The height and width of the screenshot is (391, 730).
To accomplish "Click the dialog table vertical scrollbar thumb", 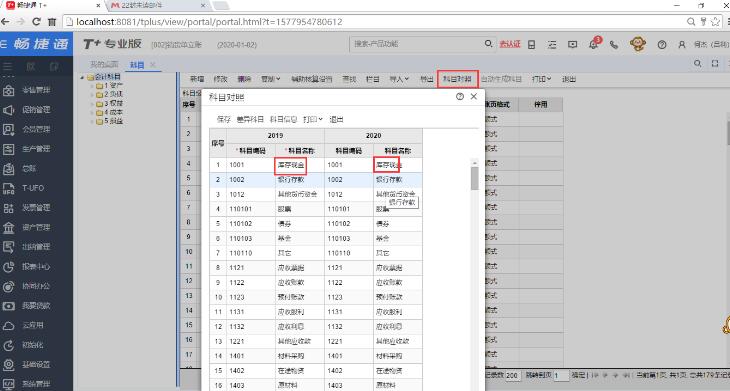I will pyautogui.click(x=475, y=178).
